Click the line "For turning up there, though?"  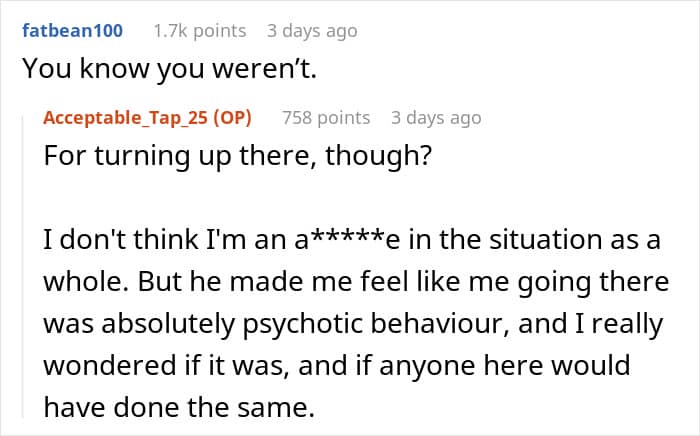[238, 156]
